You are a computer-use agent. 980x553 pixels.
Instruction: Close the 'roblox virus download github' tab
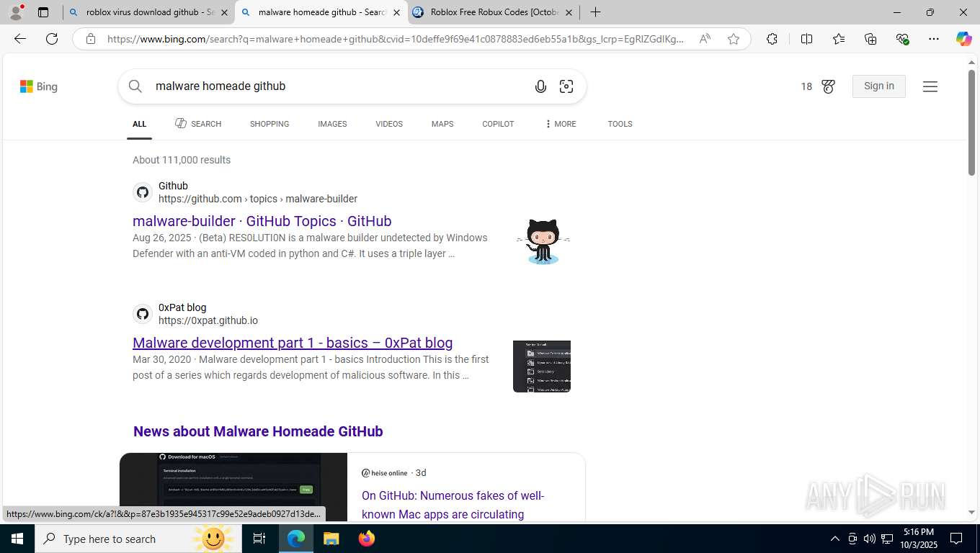[x=224, y=12]
